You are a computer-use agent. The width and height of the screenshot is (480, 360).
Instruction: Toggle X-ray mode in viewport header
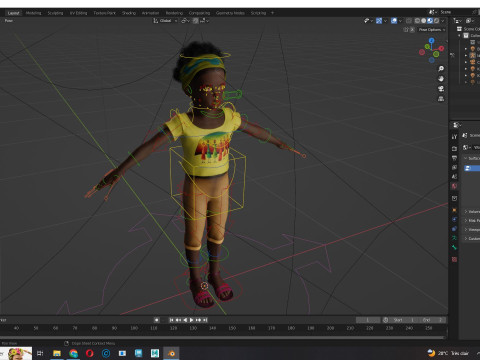coord(409,21)
